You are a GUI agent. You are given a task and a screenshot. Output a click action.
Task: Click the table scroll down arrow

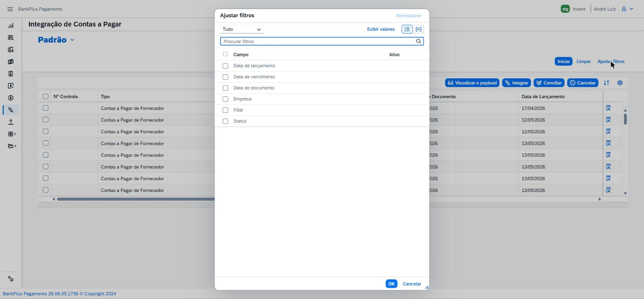coord(625,193)
